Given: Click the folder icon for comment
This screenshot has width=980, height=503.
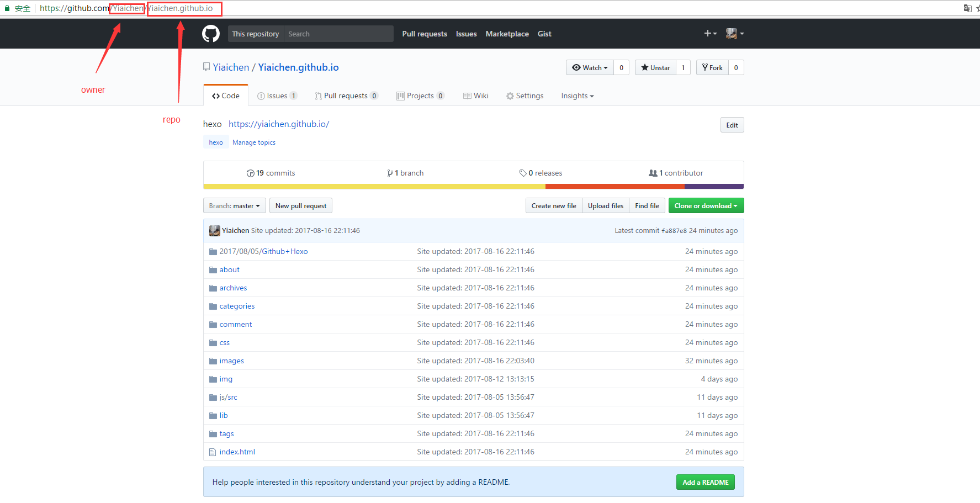Looking at the screenshot, I should (213, 325).
